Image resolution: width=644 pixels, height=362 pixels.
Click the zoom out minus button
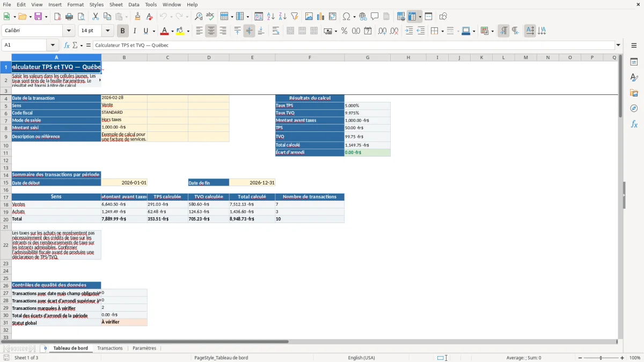click(x=580, y=358)
